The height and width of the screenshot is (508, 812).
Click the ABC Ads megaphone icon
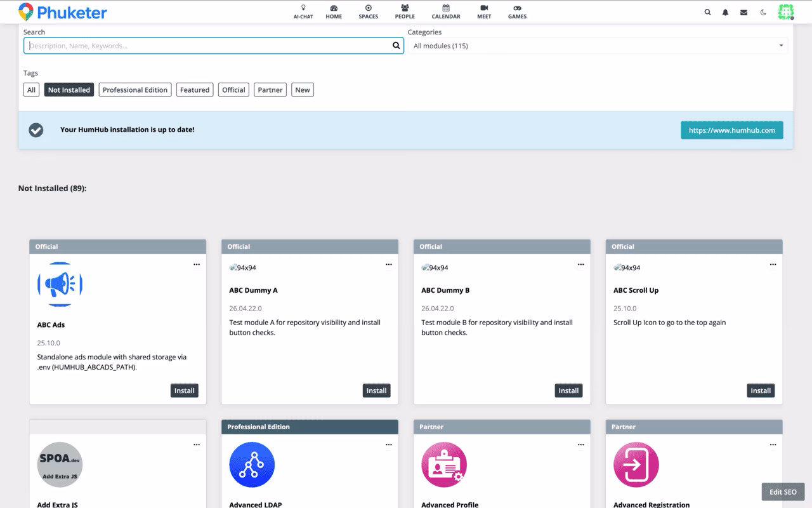coord(60,285)
